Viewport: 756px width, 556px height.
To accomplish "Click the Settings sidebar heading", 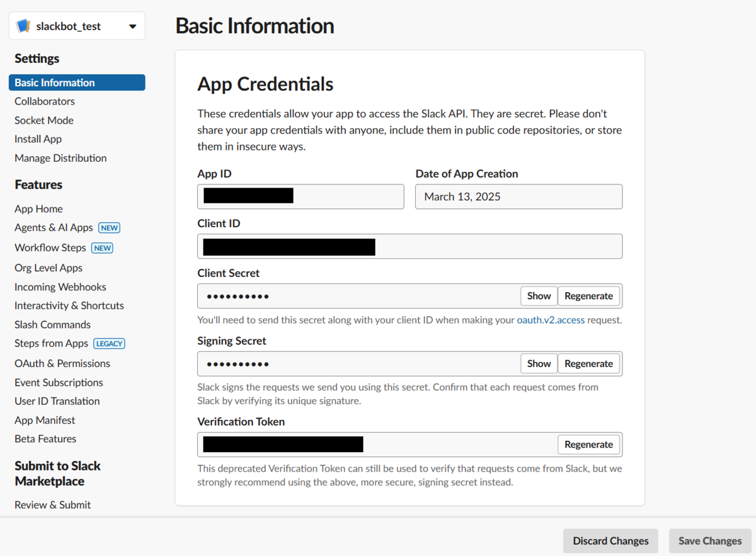I will click(x=37, y=59).
